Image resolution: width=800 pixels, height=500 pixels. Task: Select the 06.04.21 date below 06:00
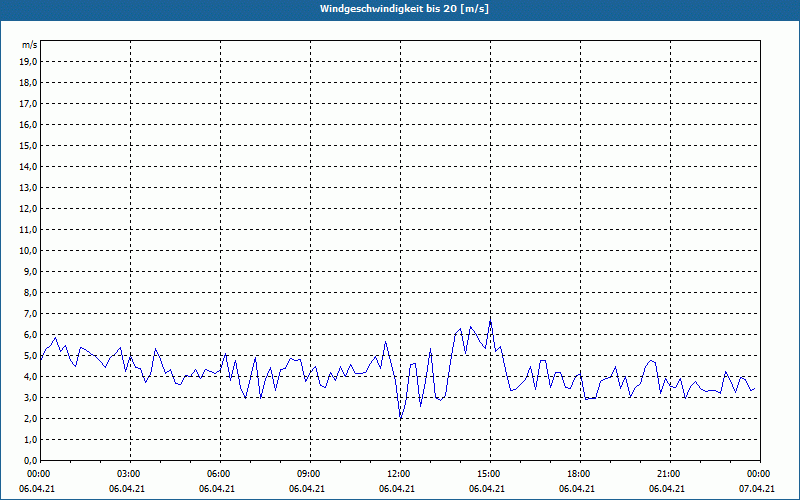217,489
